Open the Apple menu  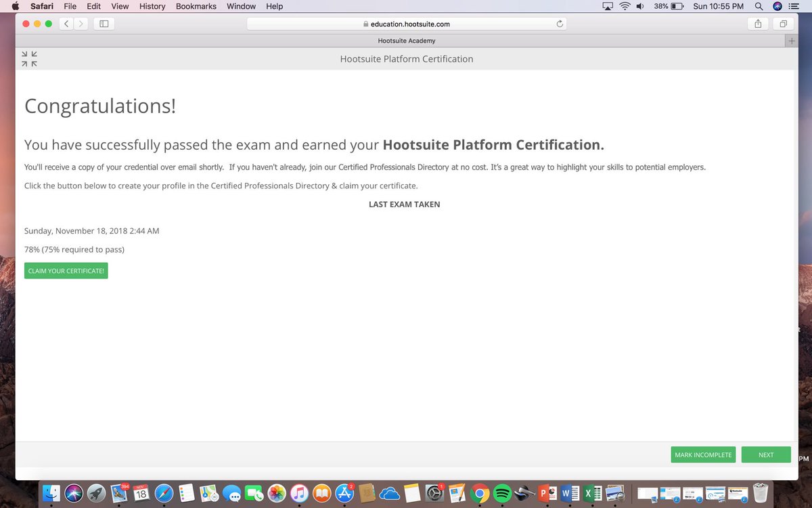tap(15, 6)
